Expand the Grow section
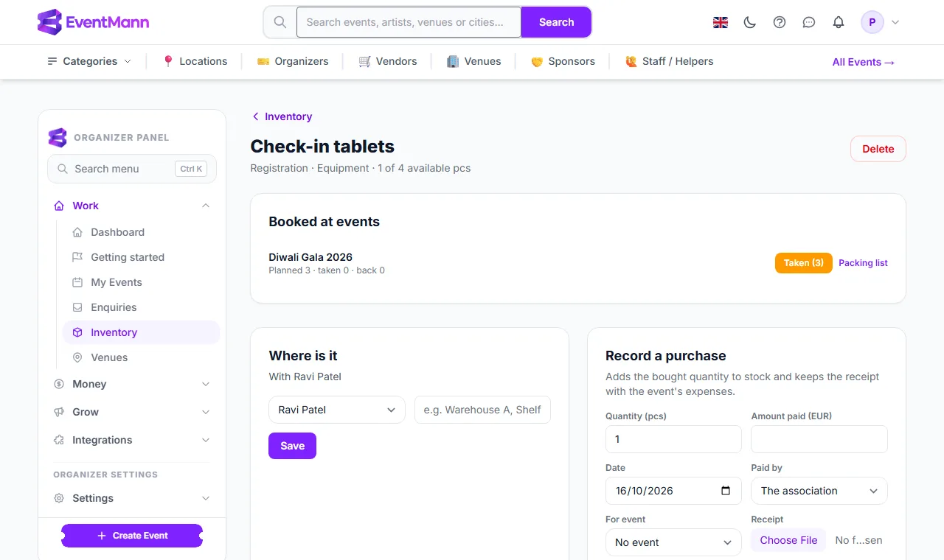This screenshot has width=944, height=560. click(133, 412)
